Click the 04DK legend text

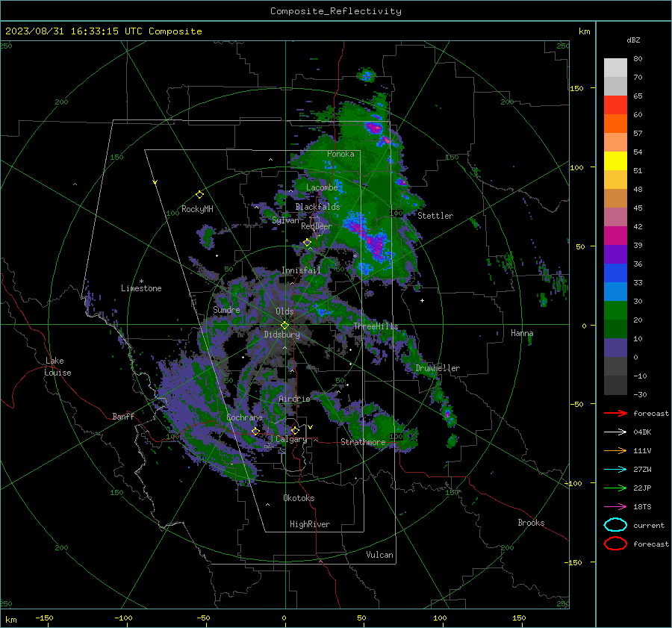(x=642, y=432)
